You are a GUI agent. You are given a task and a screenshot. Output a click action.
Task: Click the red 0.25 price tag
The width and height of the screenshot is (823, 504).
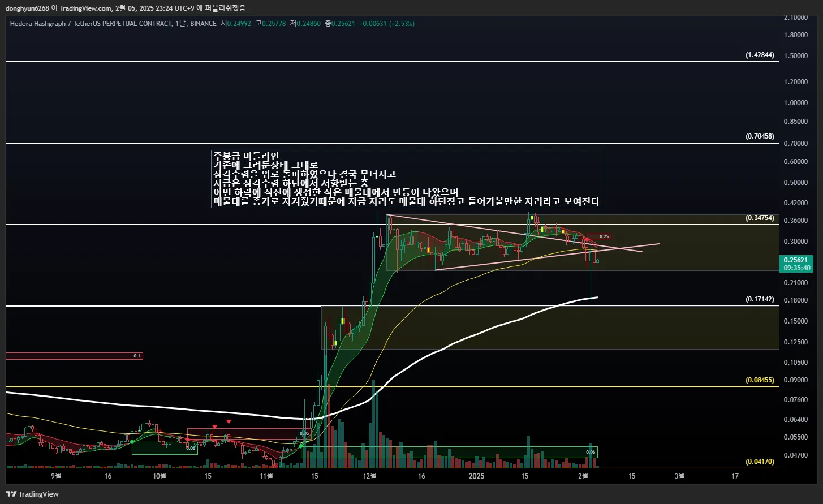[x=598, y=236]
